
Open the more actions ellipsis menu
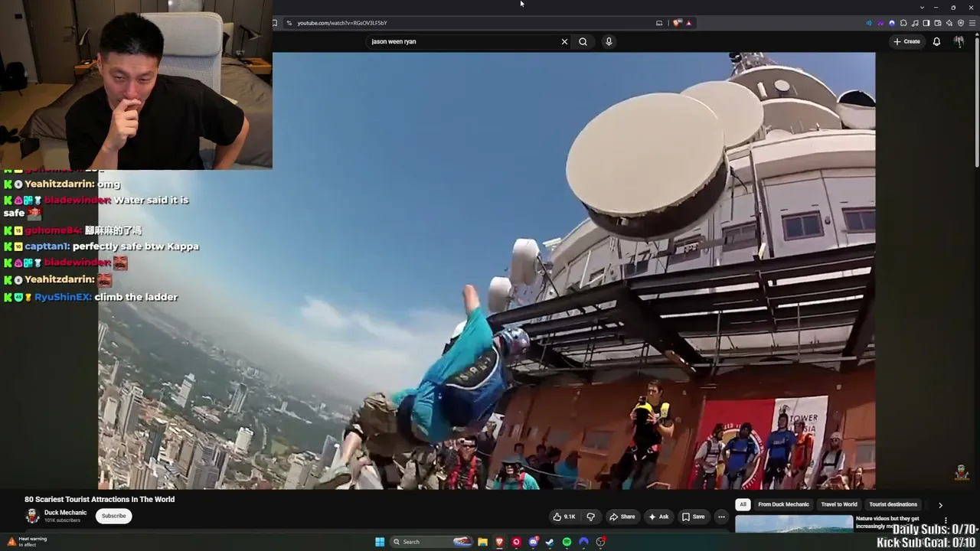point(721,517)
